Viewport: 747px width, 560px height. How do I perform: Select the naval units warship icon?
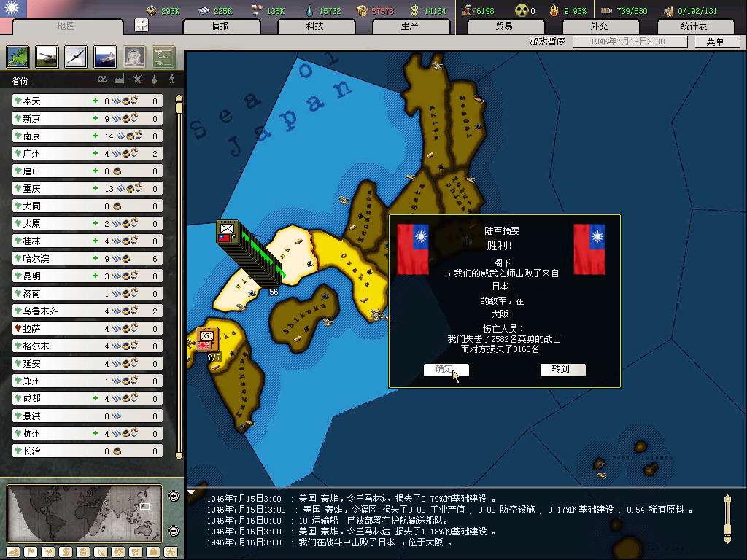click(x=104, y=57)
